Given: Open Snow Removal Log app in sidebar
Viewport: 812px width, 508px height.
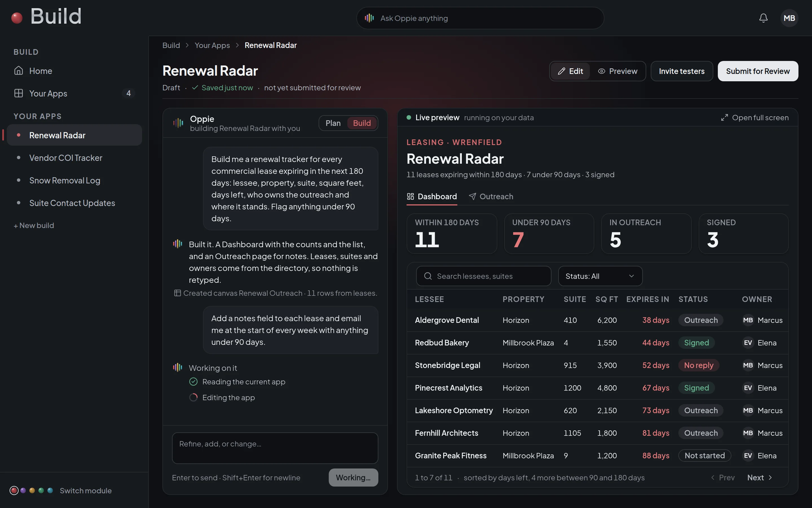Looking at the screenshot, I should click(74, 180).
